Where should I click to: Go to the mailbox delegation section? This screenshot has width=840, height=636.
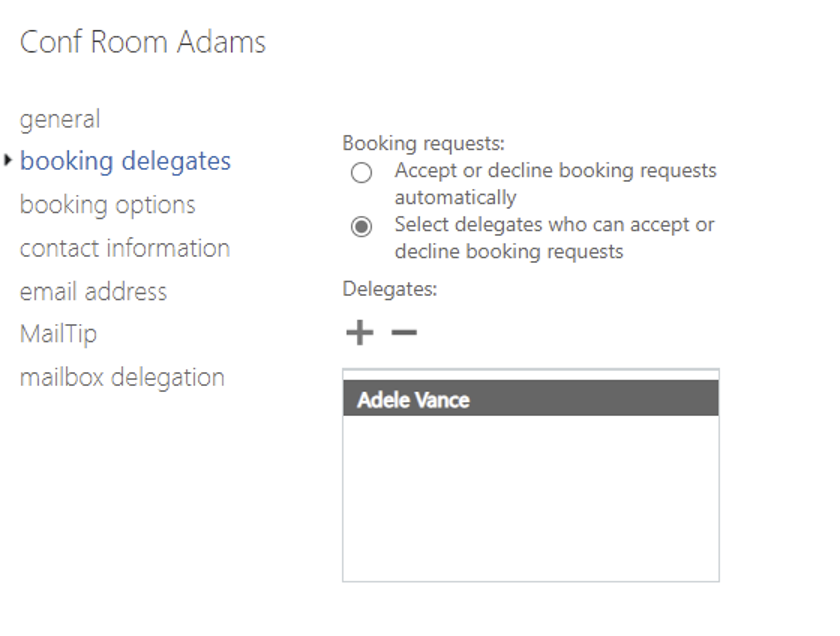pos(123,377)
